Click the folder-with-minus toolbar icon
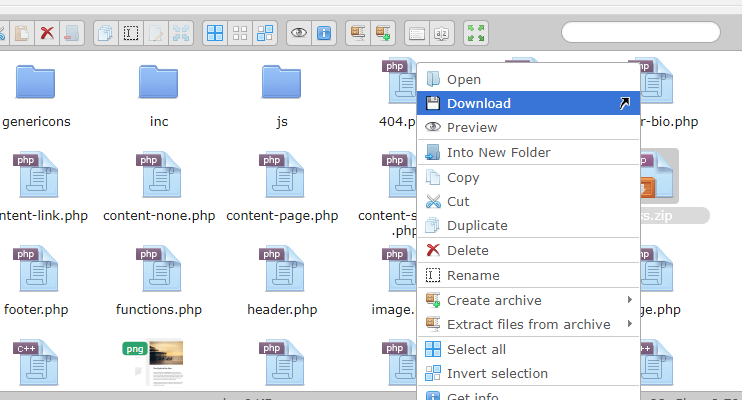The image size is (742, 400). coord(72,33)
